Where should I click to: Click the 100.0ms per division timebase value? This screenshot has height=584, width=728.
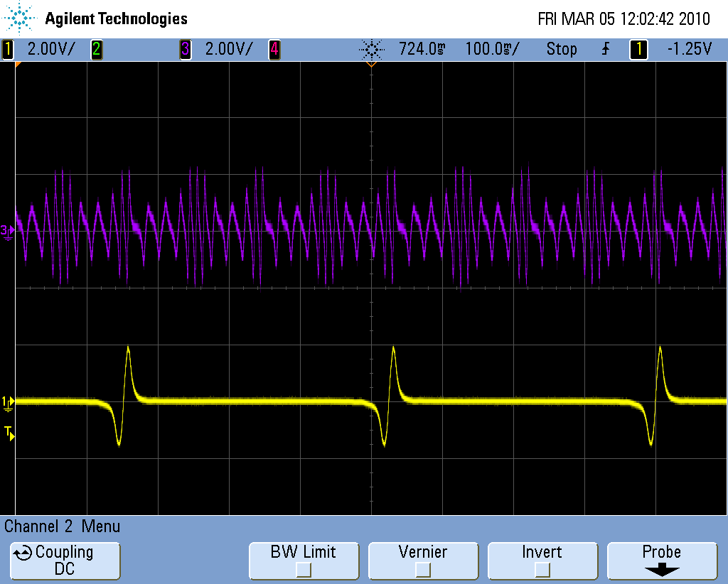click(492, 50)
